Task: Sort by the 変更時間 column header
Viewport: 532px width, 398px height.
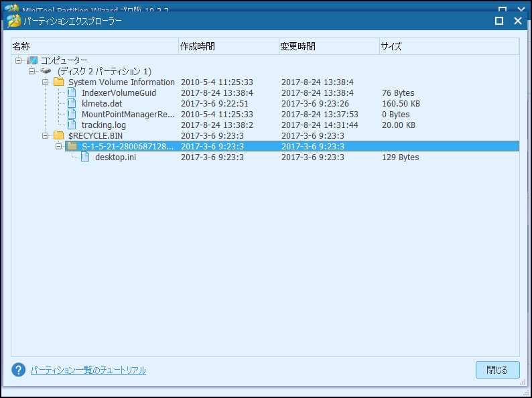Action: click(329, 46)
